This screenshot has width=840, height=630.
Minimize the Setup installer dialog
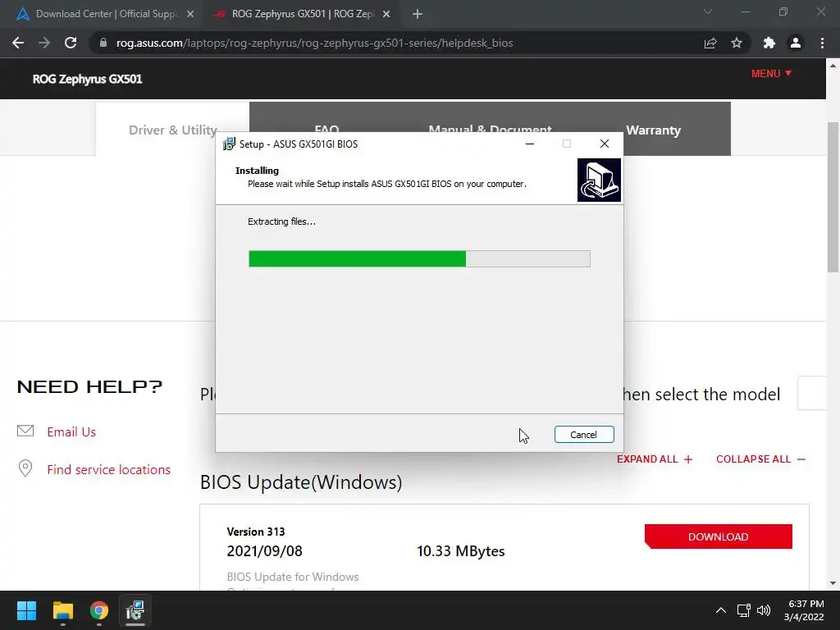[x=530, y=144]
